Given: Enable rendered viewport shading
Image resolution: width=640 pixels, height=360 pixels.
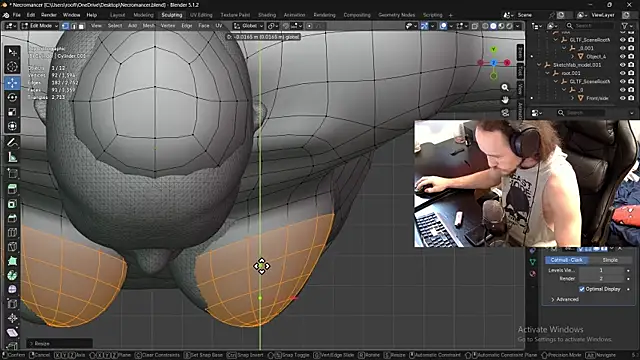Looking at the screenshot, I should pos(509,26).
